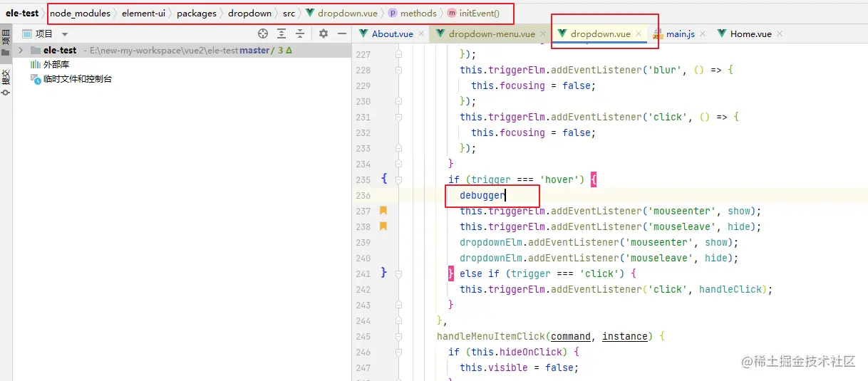
Task: Close the main.js tab
Action: [x=702, y=33]
